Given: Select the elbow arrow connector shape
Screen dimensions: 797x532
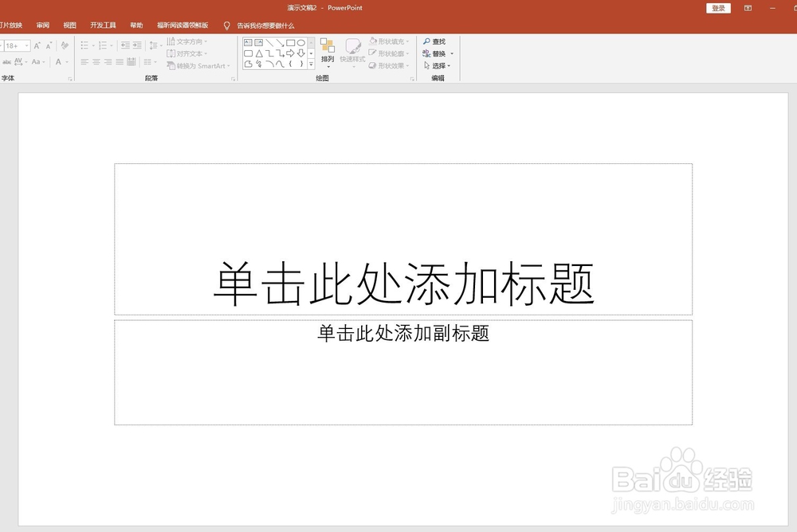Looking at the screenshot, I should [280, 53].
